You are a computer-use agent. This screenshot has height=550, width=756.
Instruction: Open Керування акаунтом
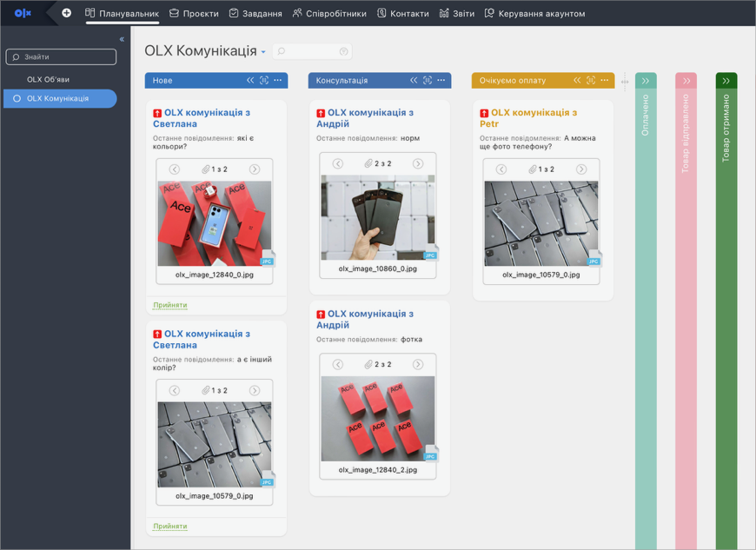tap(534, 14)
